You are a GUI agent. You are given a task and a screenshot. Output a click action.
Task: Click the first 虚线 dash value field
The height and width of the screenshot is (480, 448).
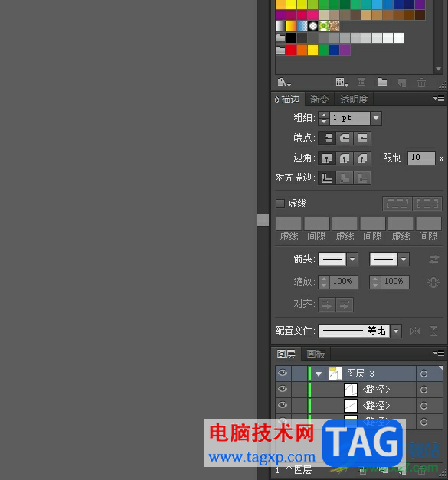pos(289,224)
